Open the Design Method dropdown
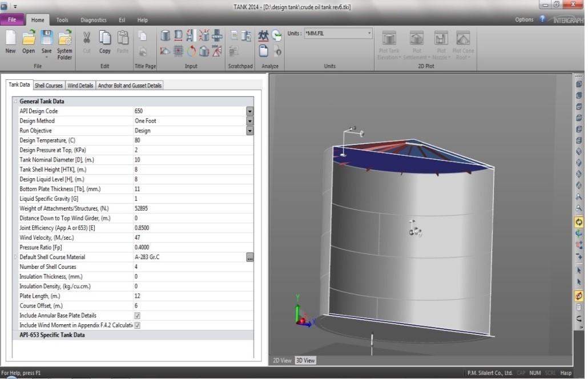Viewport: 588px width, 379px height. pyautogui.click(x=249, y=121)
